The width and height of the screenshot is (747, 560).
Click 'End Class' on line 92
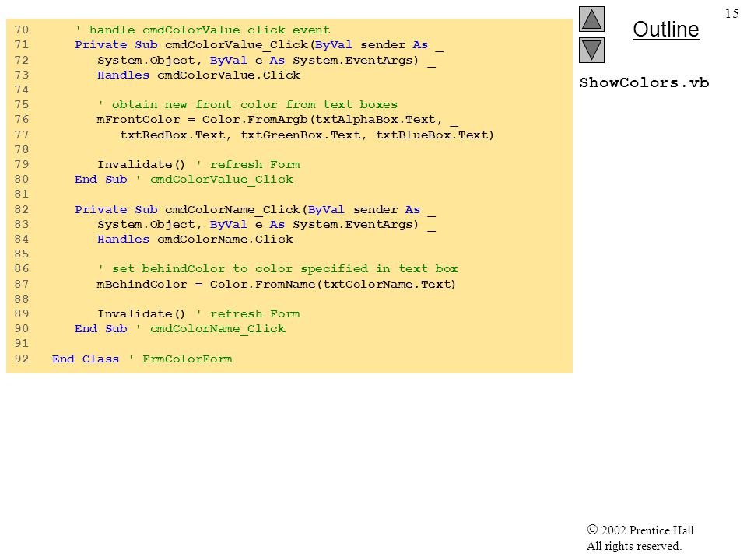[86, 359]
